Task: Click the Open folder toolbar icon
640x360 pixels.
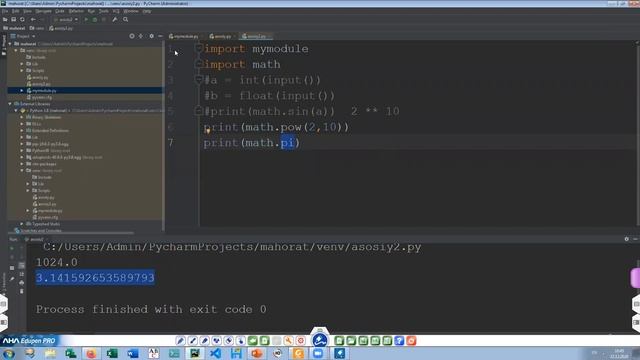Action: click(x=5, y=19)
